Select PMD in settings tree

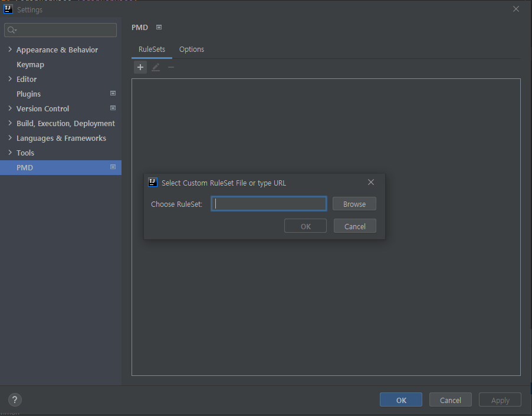(x=61, y=167)
